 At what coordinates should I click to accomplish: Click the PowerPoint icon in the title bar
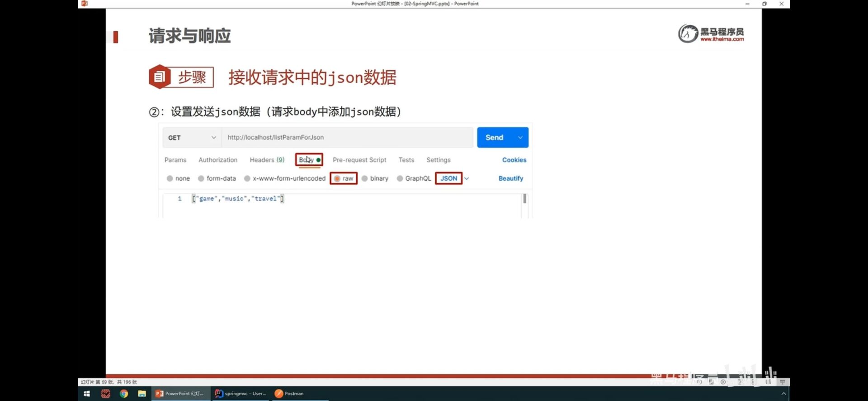click(x=85, y=4)
